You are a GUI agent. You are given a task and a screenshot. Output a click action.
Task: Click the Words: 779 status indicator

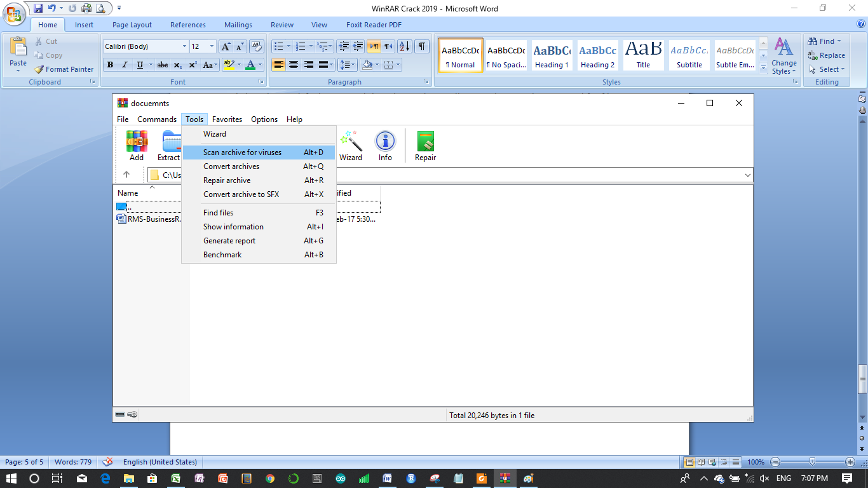[x=73, y=462]
